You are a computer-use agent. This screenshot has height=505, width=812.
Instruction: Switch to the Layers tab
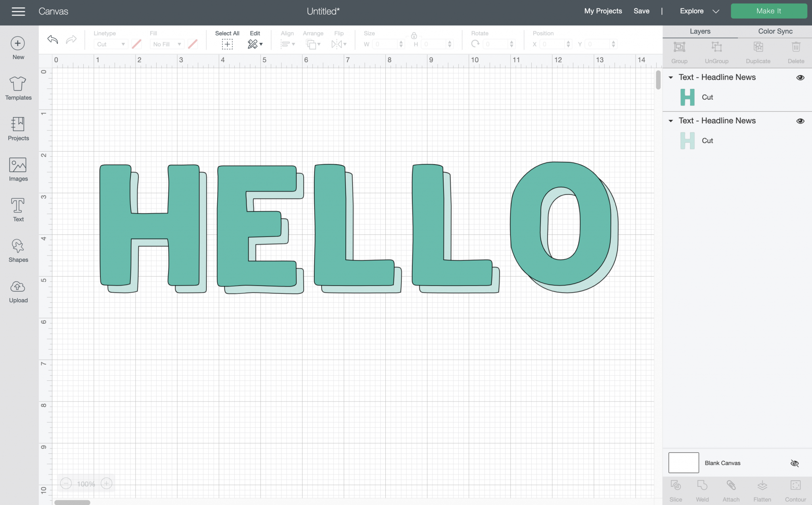click(700, 31)
